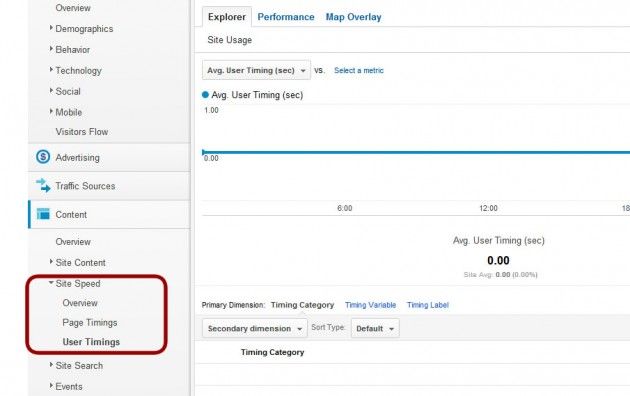Screen dimensions: 630x396
Task: Click the 0.00 average timing value
Action: [x=498, y=260]
